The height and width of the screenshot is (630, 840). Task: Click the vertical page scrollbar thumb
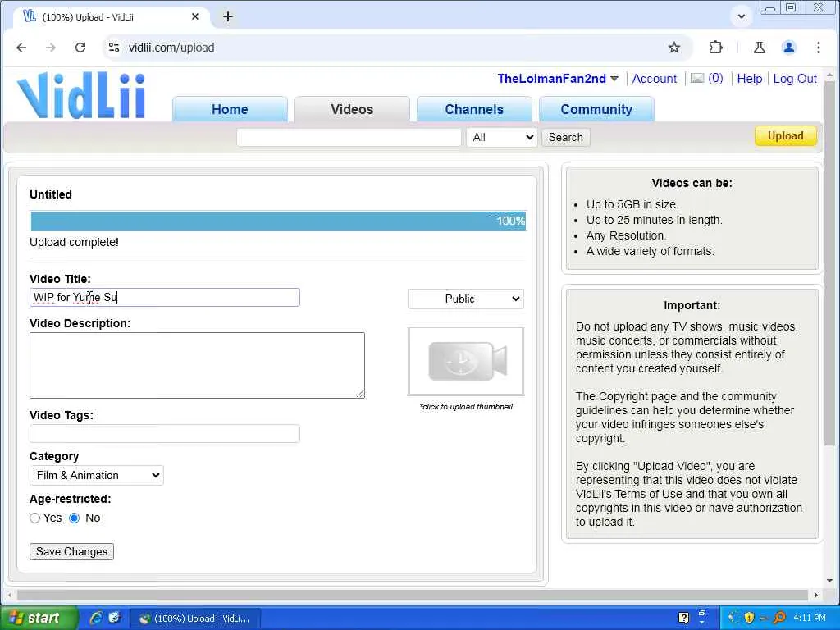click(830, 263)
